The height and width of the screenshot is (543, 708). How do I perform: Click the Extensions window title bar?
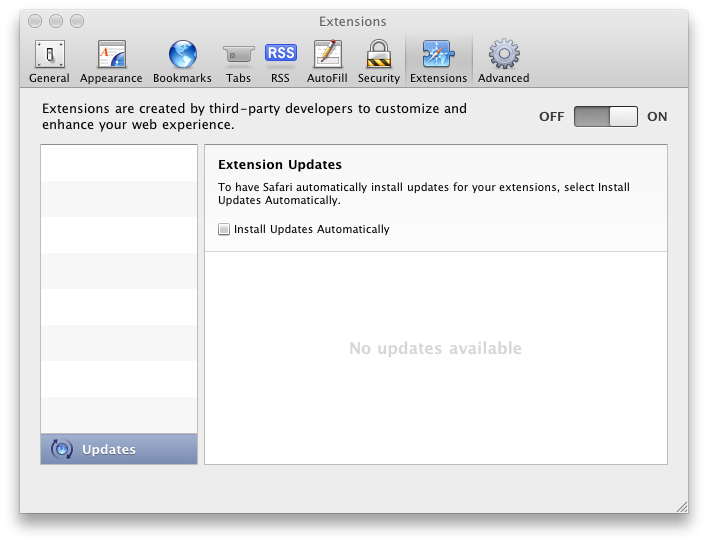tap(353, 21)
